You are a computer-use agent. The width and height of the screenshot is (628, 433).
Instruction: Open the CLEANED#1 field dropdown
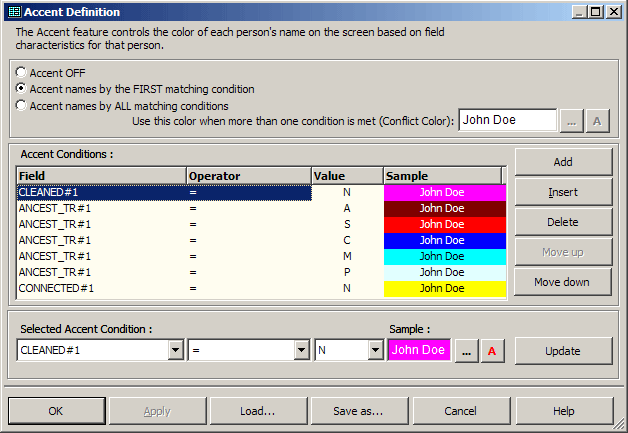tap(176, 351)
